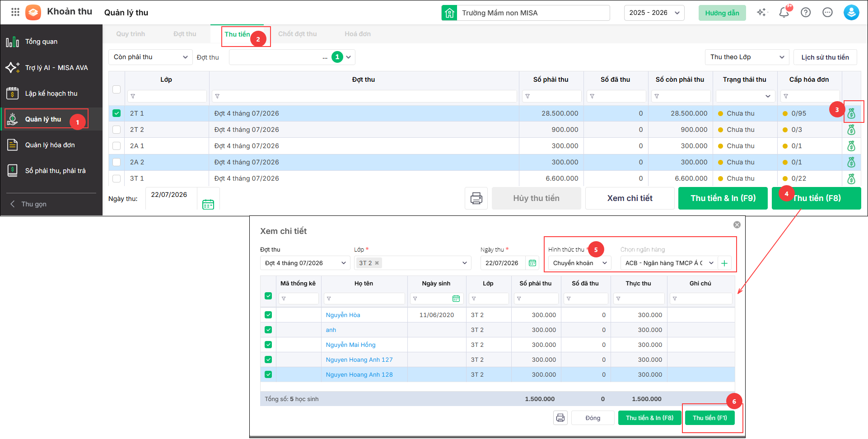Click the Khoản thu orange logo icon
This screenshot has height=439, width=868.
pos(33,12)
